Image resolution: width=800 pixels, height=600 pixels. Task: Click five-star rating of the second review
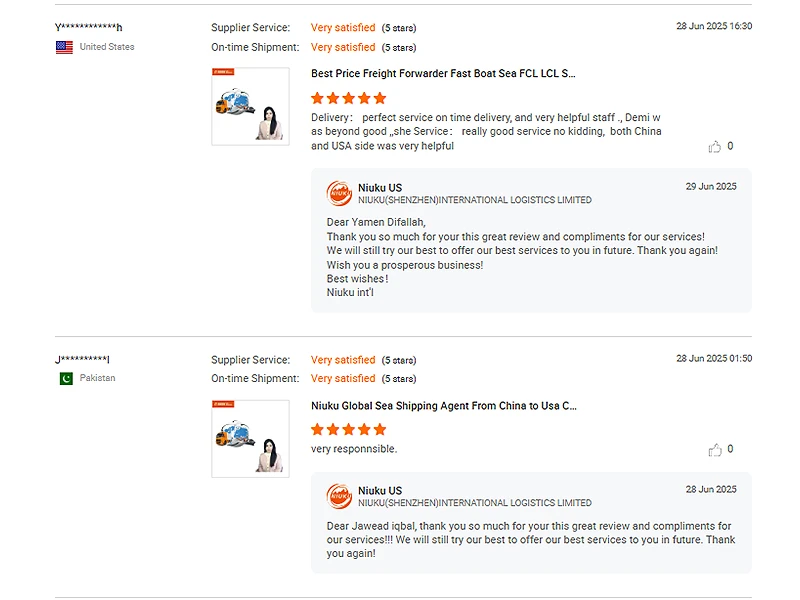[348, 429]
